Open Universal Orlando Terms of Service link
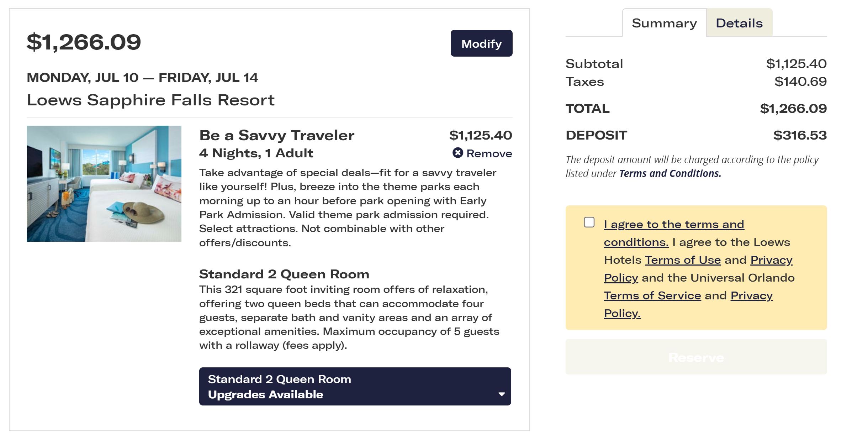 point(652,295)
